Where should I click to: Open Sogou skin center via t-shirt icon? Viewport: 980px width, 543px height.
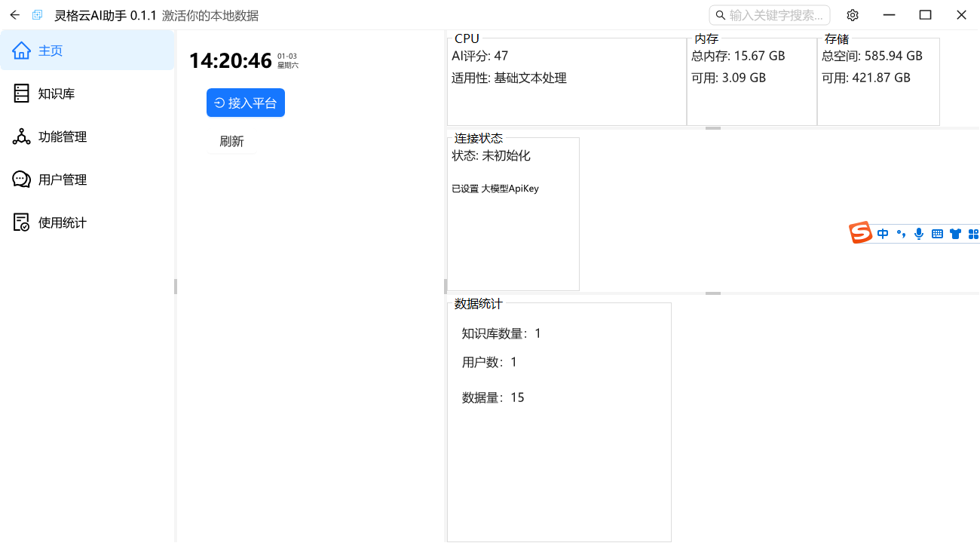pyautogui.click(x=954, y=233)
